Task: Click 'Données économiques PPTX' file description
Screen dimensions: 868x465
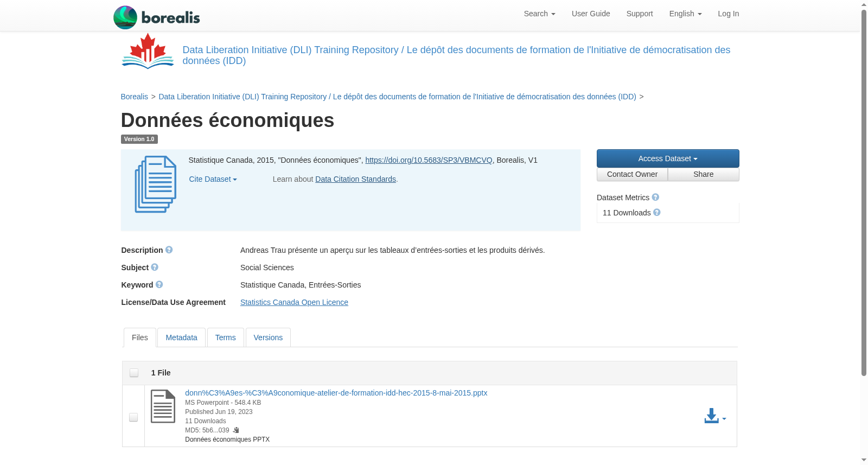Action: coord(227,439)
